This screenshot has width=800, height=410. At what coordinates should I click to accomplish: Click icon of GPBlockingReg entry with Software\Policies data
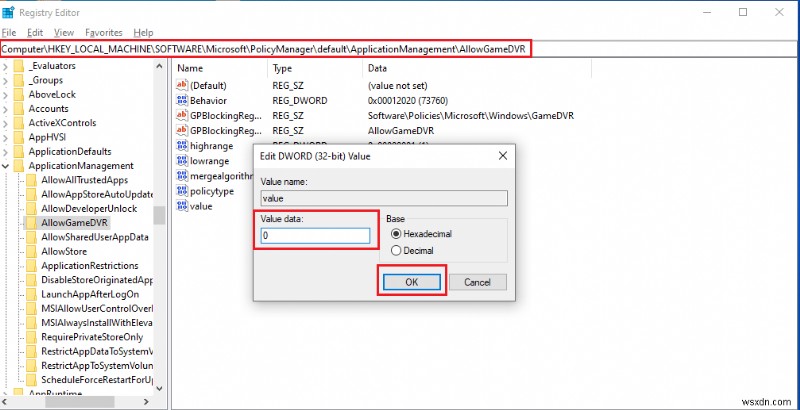(x=182, y=116)
